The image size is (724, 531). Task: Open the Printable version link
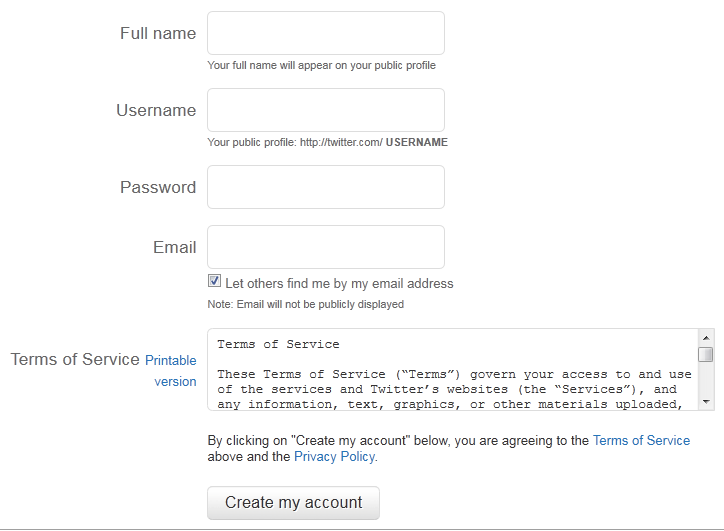tap(172, 370)
